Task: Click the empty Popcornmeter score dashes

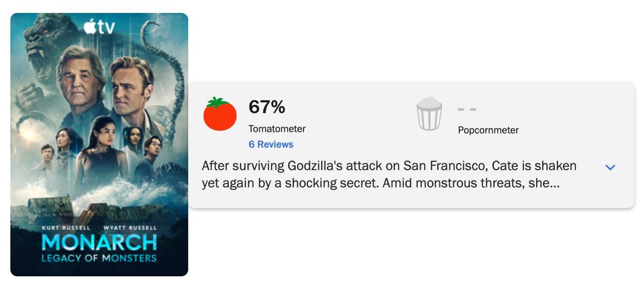Action: pyautogui.click(x=467, y=109)
